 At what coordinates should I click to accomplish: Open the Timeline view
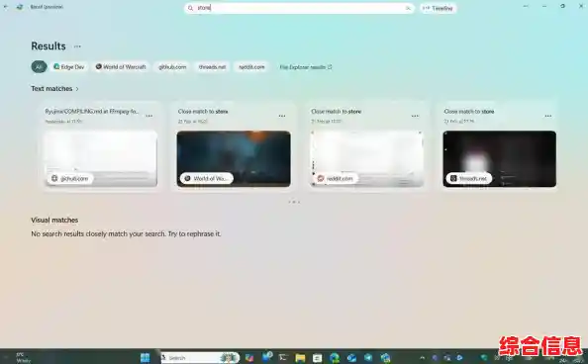tap(438, 8)
